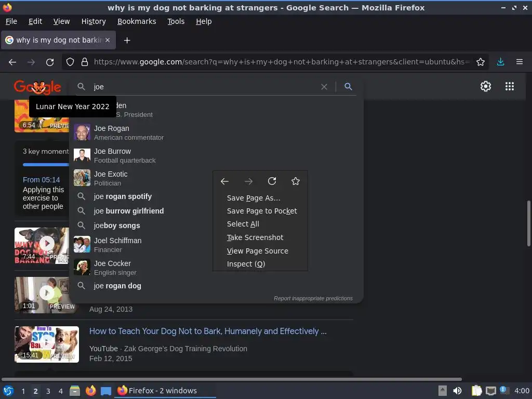The height and width of the screenshot is (399, 532).
Task: Click the removable media eject tray icon
Action: 442,391
